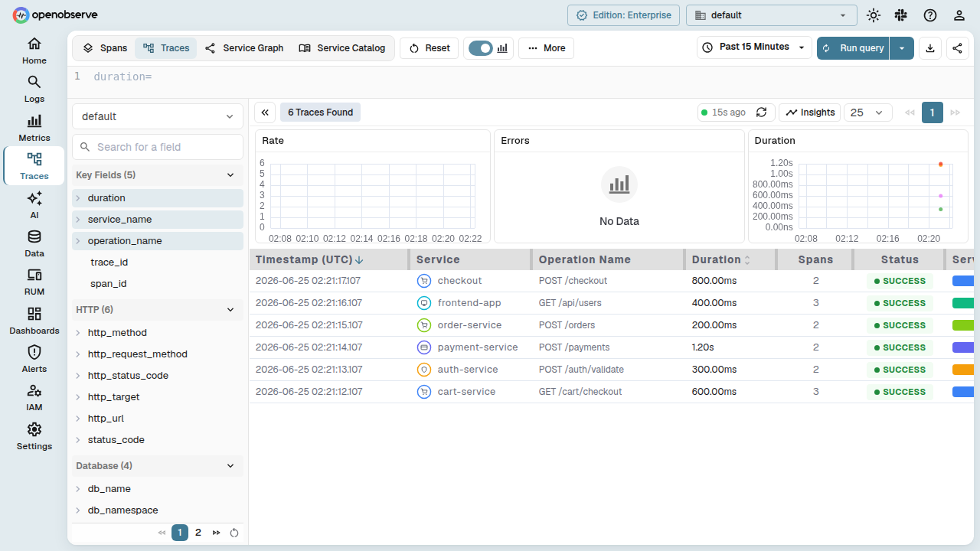Open the Service Catalog tab

click(342, 48)
